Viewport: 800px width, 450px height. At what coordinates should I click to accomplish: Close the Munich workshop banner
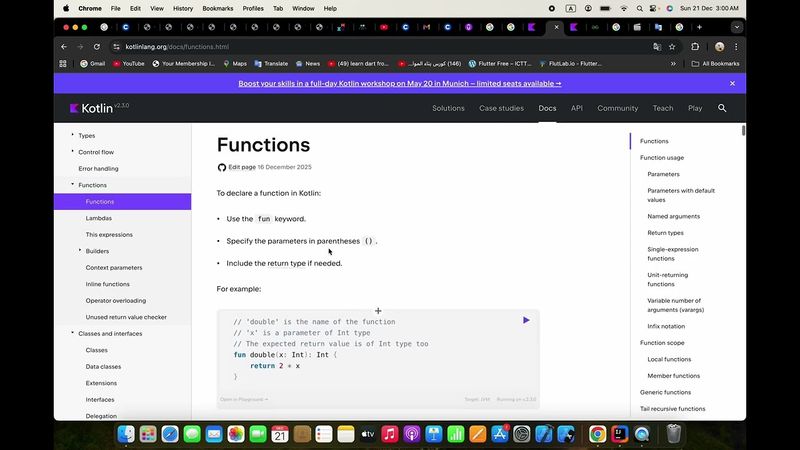732,84
